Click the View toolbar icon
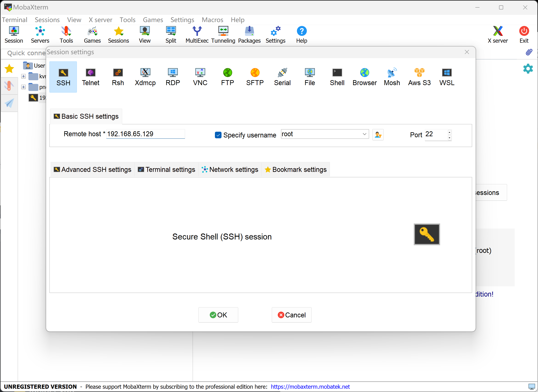 pyautogui.click(x=145, y=35)
